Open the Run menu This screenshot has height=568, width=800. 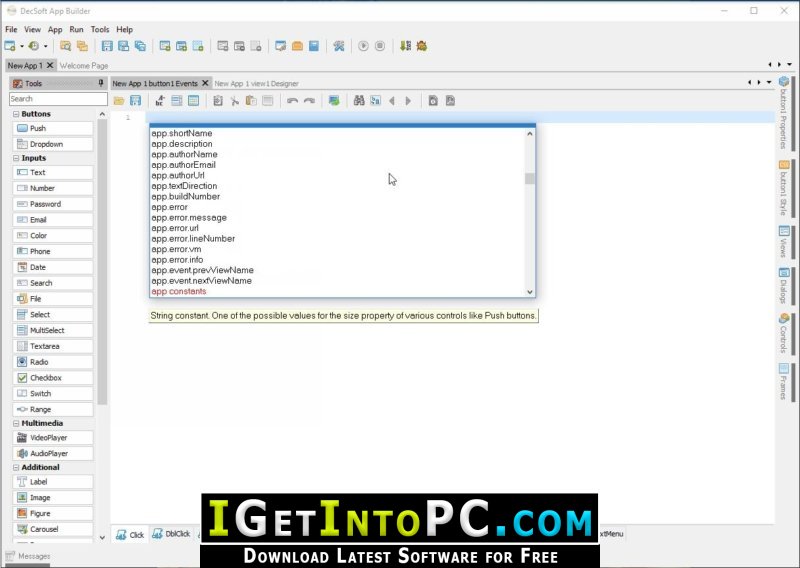77,30
